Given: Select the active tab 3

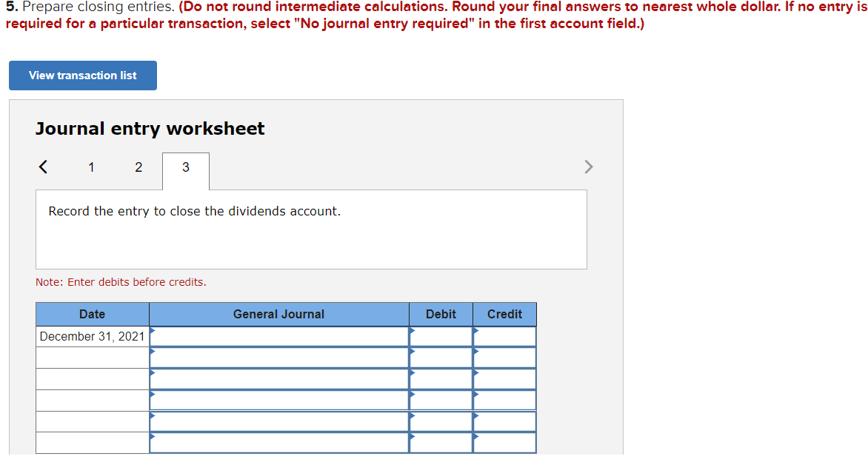Looking at the screenshot, I should point(185,171).
